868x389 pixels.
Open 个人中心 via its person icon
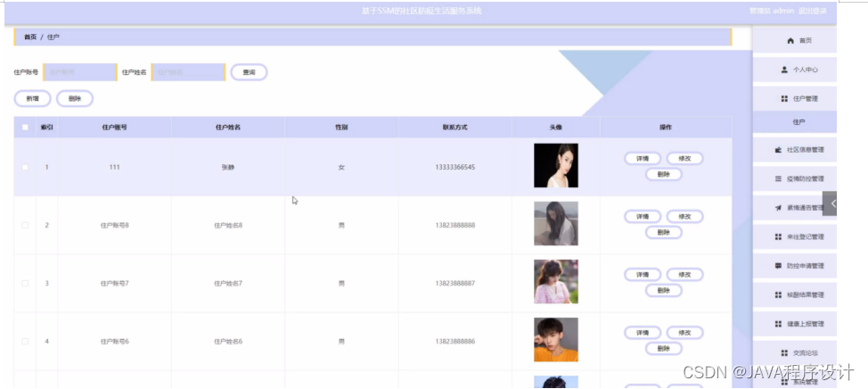784,70
